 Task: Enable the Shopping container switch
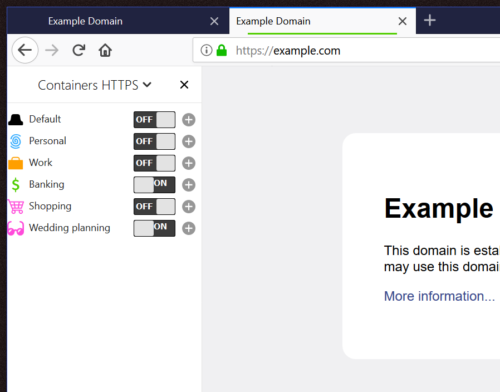click(x=154, y=207)
